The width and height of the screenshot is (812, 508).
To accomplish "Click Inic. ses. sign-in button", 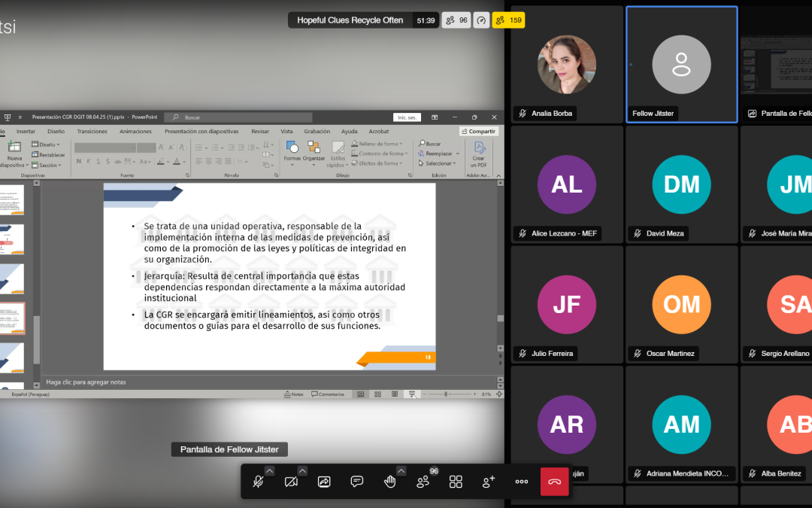I will pyautogui.click(x=407, y=117).
